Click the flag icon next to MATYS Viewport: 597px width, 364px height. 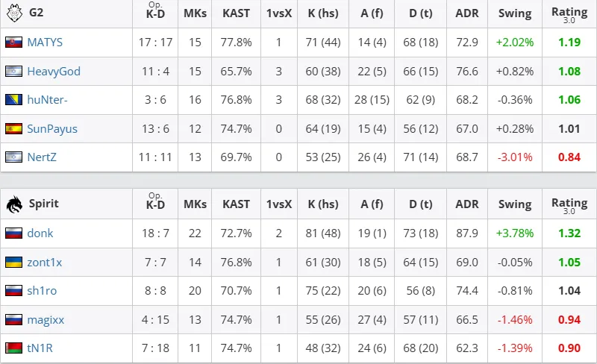(x=13, y=43)
